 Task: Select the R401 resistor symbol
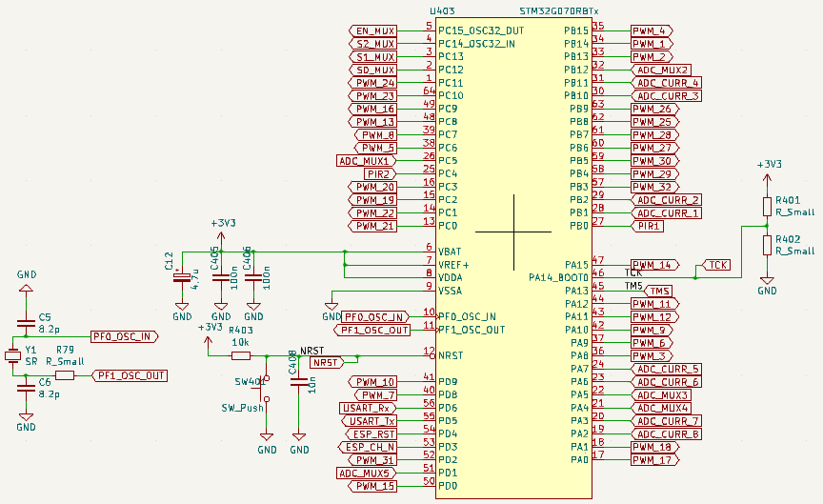[767, 207]
